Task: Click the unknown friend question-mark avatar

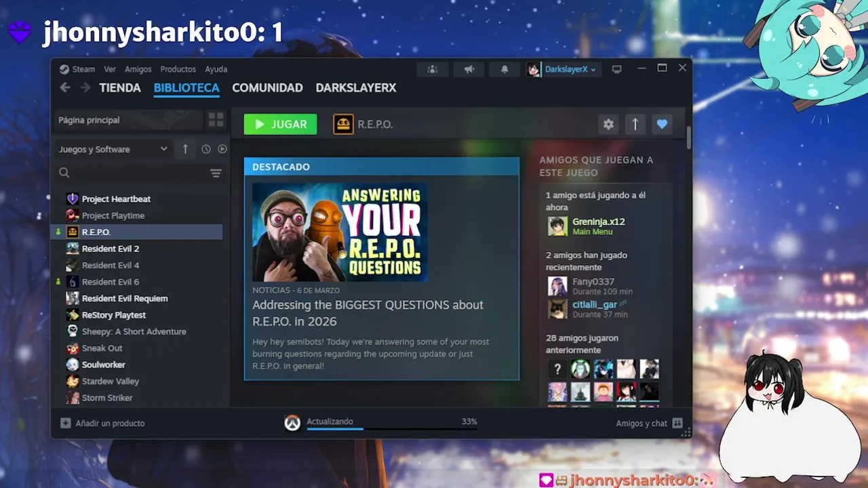Action: pos(557,369)
